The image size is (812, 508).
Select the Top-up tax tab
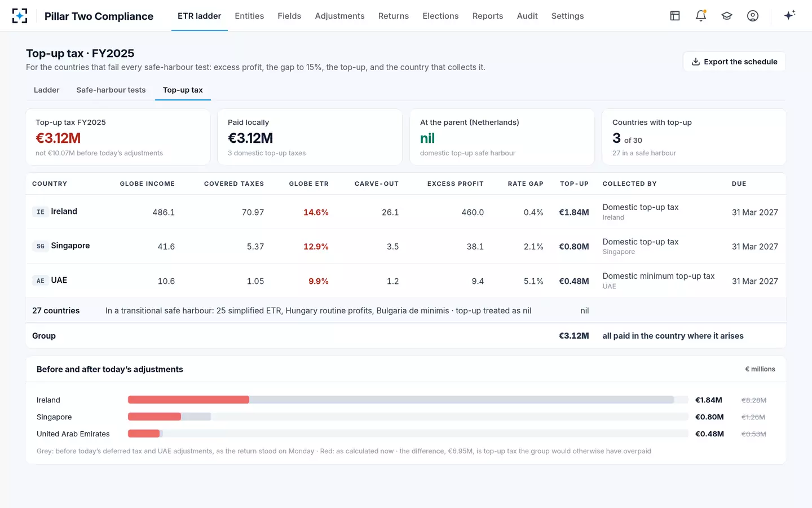pos(183,90)
